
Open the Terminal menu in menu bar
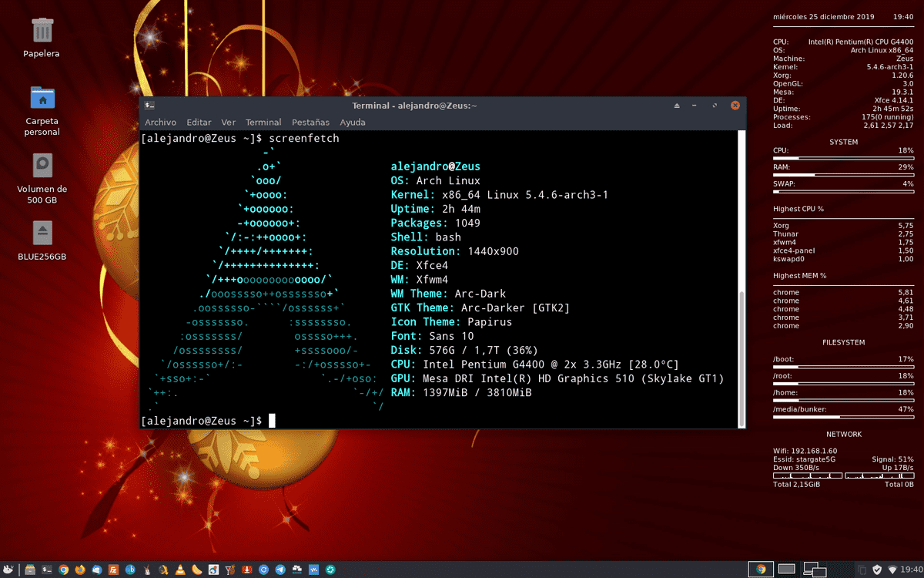pyautogui.click(x=263, y=123)
